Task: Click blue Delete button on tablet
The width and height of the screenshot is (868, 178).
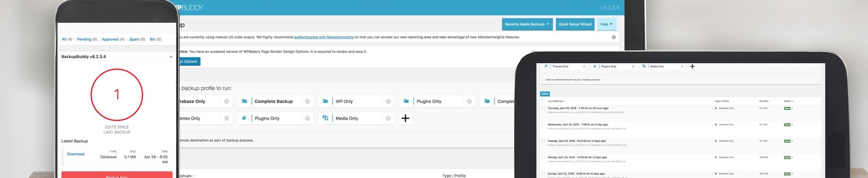Action: click(x=545, y=94)
